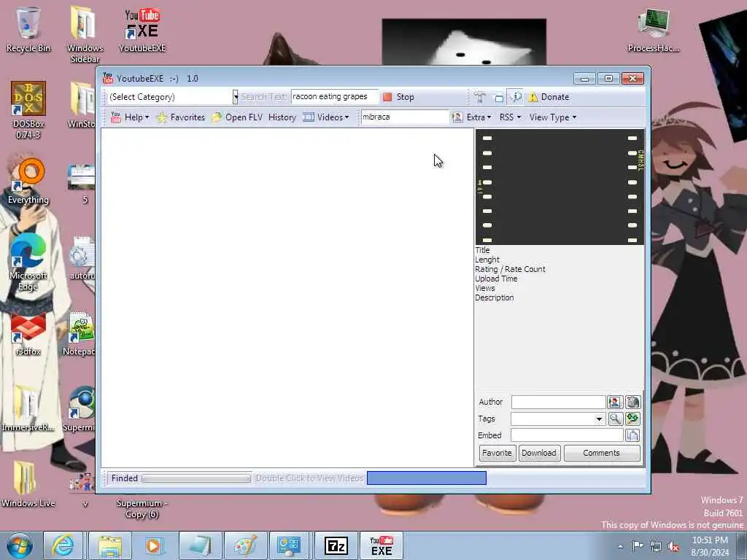This screenshot has width=747, height=560.
Task: Click the blue status progress block
Action: pyautogui.click(x=426, y=478)
